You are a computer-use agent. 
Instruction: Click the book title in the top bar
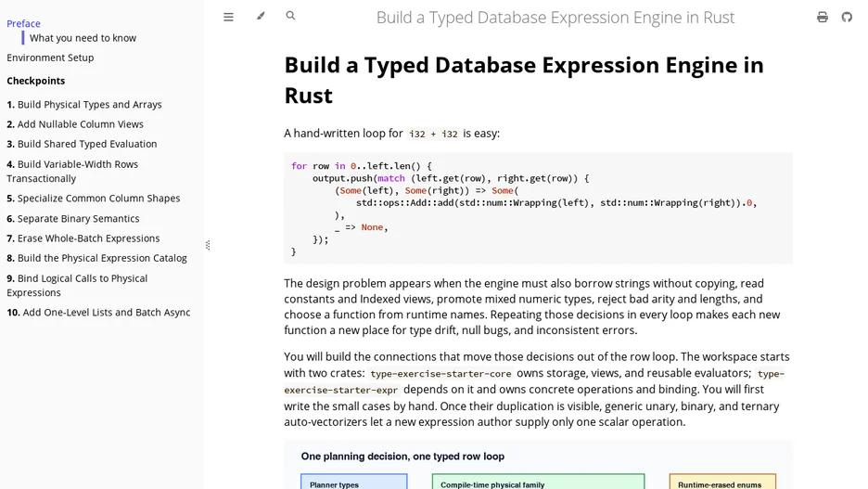click(555, 18)
